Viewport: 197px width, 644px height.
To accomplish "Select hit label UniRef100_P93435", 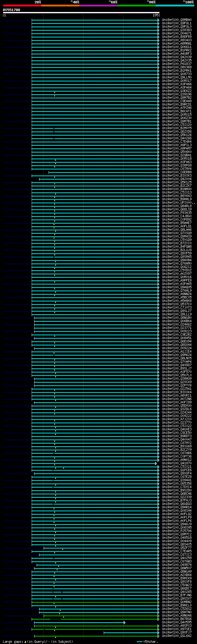I will point(177,213).
